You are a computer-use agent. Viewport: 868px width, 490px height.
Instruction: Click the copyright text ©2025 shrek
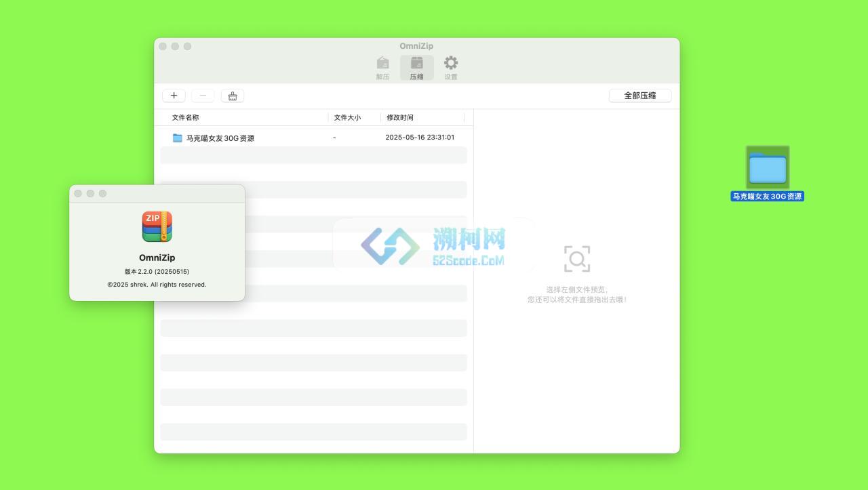157,285
